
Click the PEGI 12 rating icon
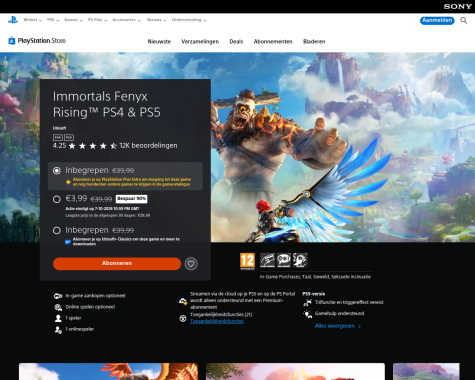point(247,261)
